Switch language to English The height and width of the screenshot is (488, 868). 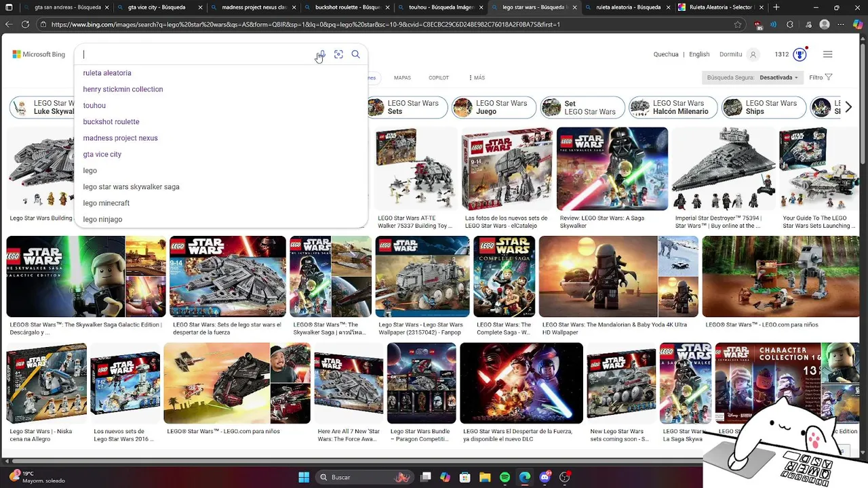699,54
